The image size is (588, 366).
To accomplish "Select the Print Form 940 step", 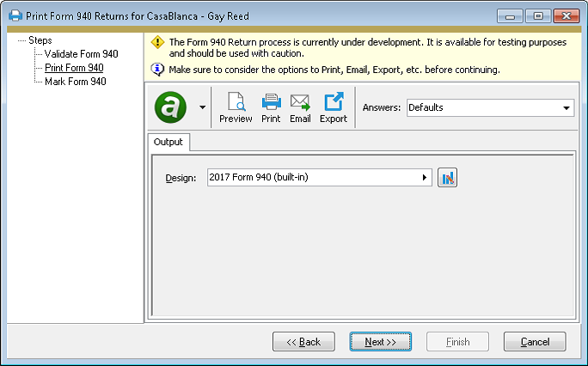I will tap(74, 68).
